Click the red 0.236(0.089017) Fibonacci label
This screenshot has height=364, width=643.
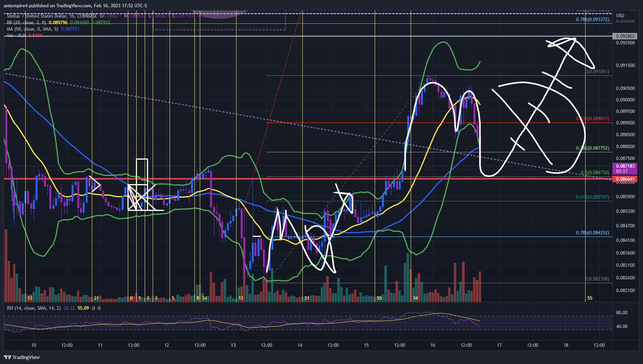tap(592, 119)
